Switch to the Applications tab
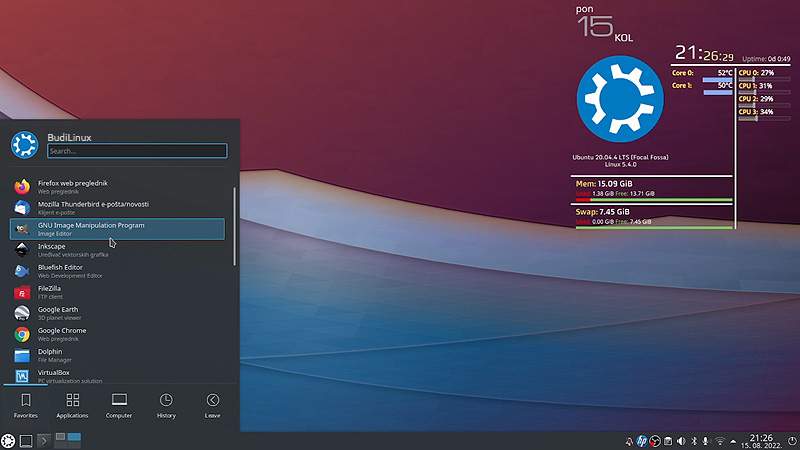Screen dimensions: 800x450 tap(72, 406)
